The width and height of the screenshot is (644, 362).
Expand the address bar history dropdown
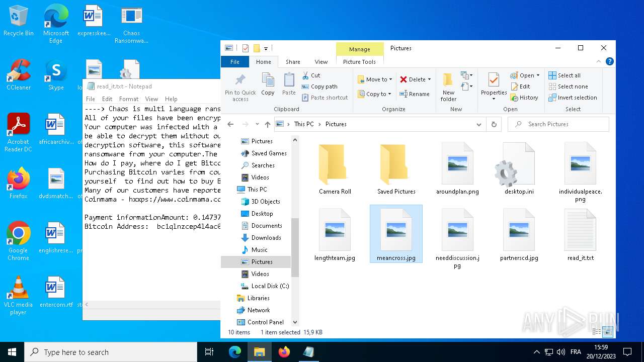(478, 124)
